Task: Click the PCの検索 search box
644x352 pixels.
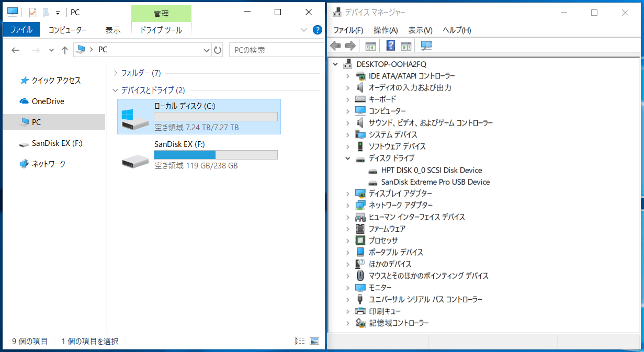Action: (277, 50)
